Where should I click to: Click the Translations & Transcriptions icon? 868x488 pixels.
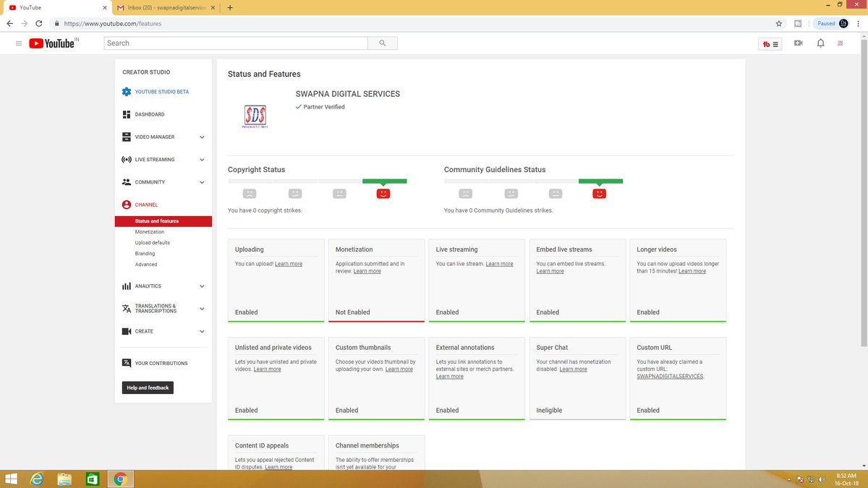[127, 309]
